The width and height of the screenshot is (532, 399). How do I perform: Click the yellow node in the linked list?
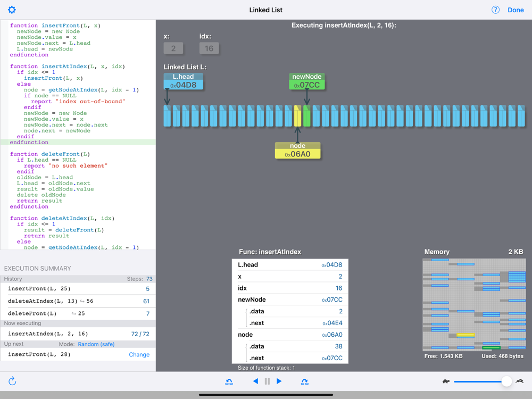point(297,115)
